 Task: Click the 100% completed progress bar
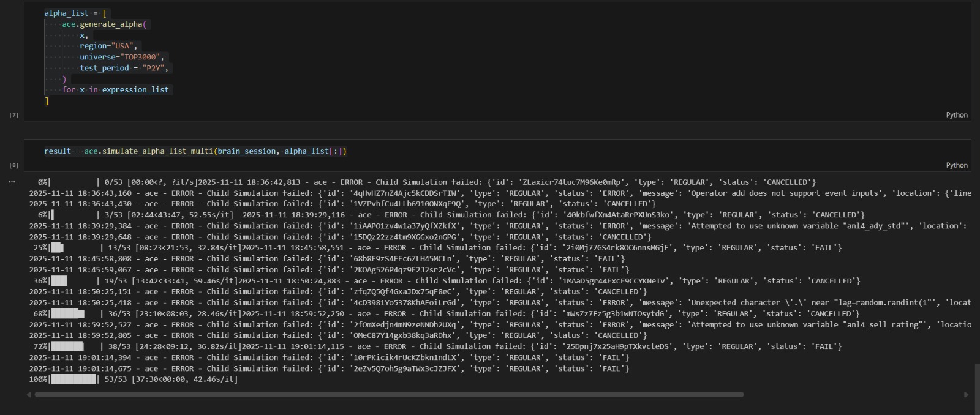[x=73, y=379]
